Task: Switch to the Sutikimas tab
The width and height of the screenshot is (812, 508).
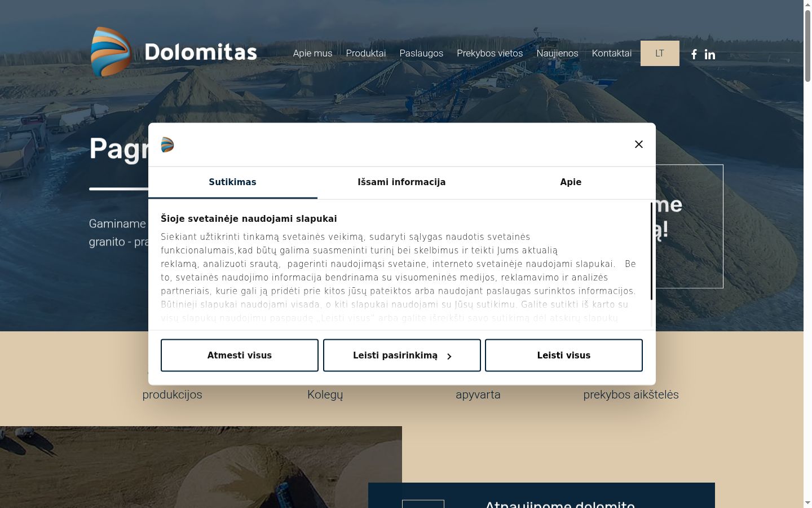Action: 232,182
